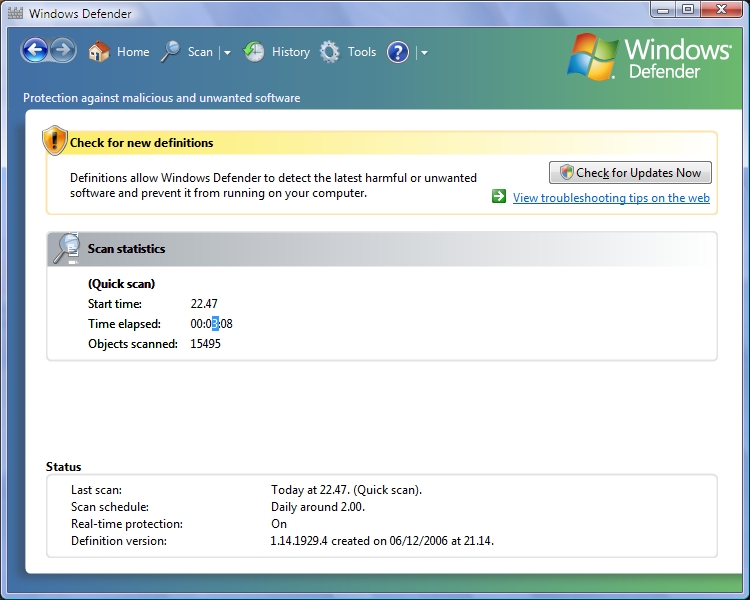Click the Forward arrow navigation button
Screen dimensions: 750x600
(x=63, y=50)
